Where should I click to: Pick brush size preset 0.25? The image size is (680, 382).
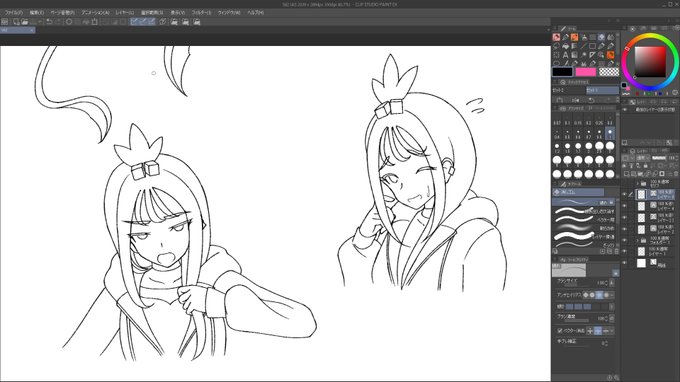(599, 121)
